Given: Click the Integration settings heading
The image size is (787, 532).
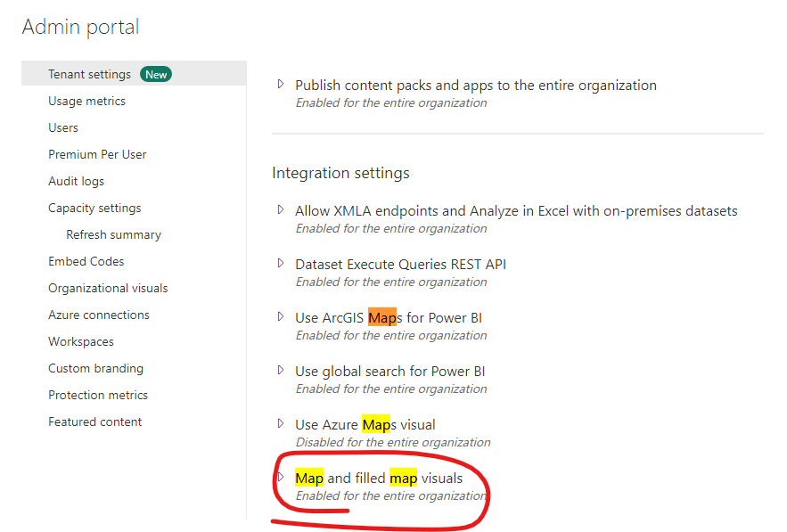Looking at the screenshot, I should [x=340, y=173].
